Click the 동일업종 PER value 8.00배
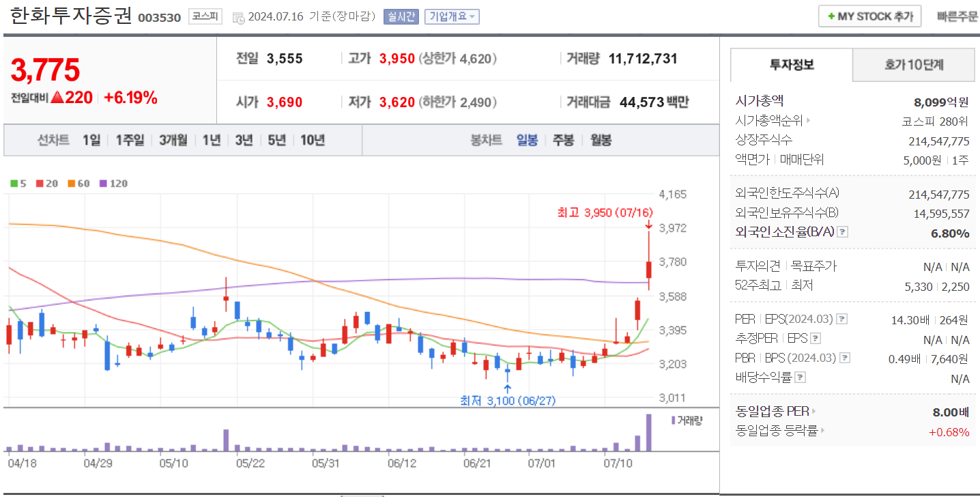 [951, 412]
